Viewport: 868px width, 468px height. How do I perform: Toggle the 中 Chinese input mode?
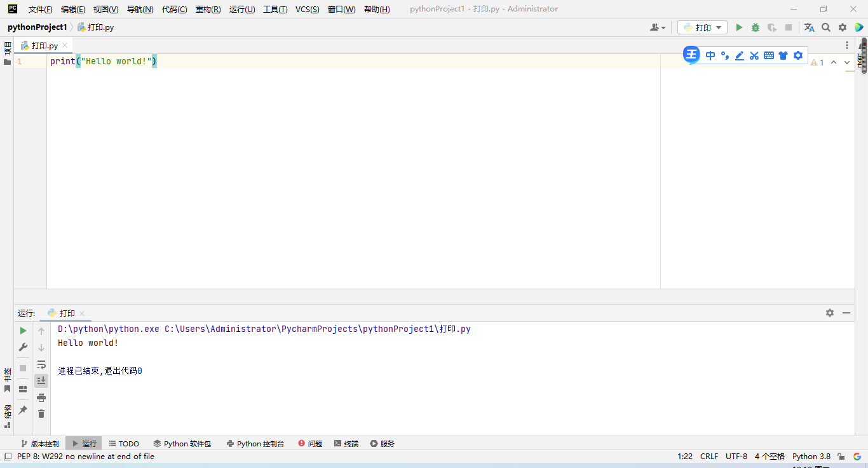pos(710,55)
